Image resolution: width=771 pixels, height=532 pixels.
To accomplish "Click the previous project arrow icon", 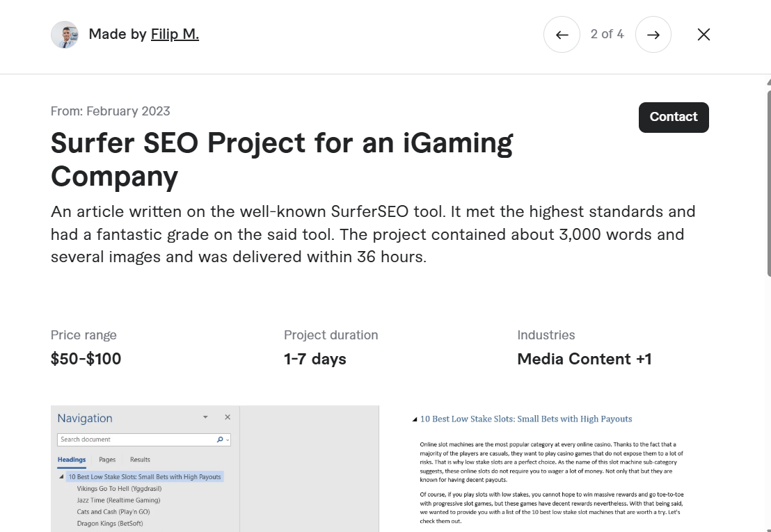I will pos(562,34).
